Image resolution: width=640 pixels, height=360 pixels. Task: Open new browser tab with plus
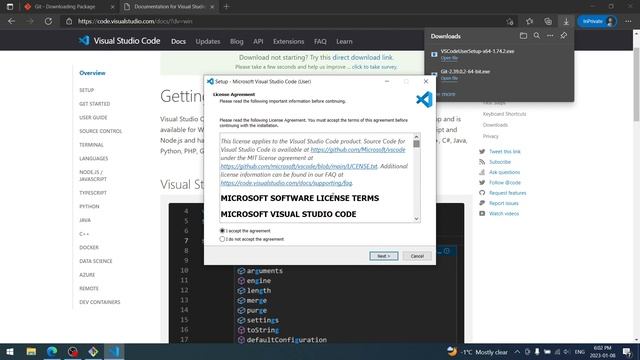click(227, 7)
